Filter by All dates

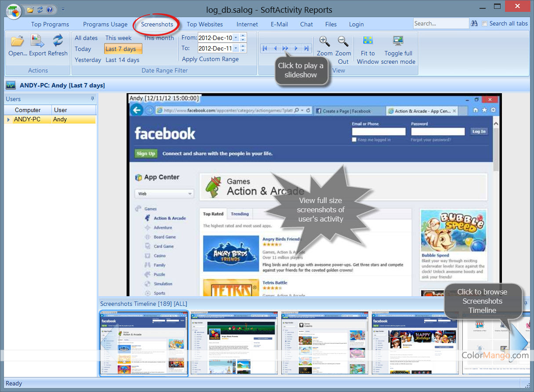point(86,38)
